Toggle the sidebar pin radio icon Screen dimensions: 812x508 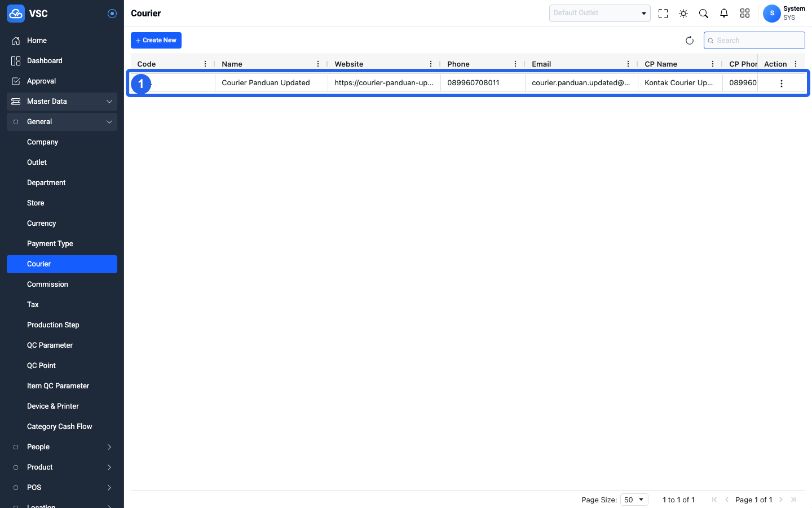(x=112, y=14)
